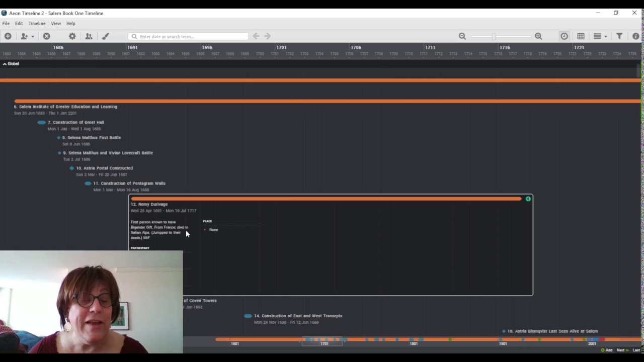Click the delete circled X toolbar icon
Viewport: 644px width, 362px height.
click(46, 36)
